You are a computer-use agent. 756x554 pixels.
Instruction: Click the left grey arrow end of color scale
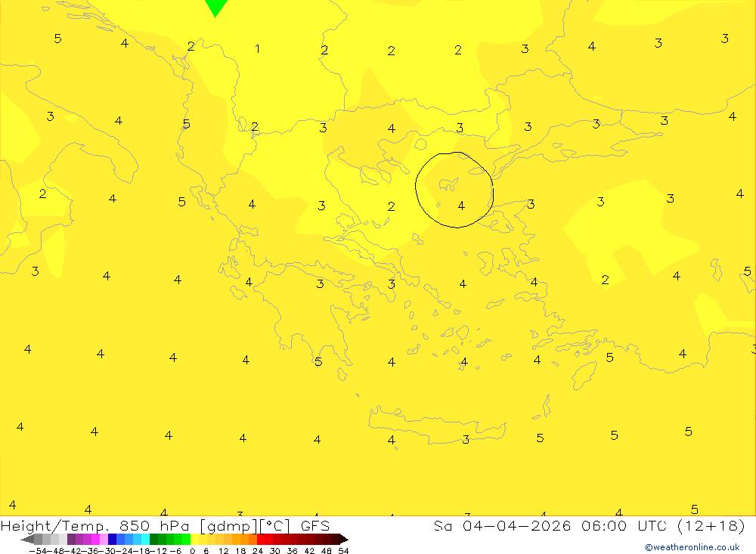(27, 539)
